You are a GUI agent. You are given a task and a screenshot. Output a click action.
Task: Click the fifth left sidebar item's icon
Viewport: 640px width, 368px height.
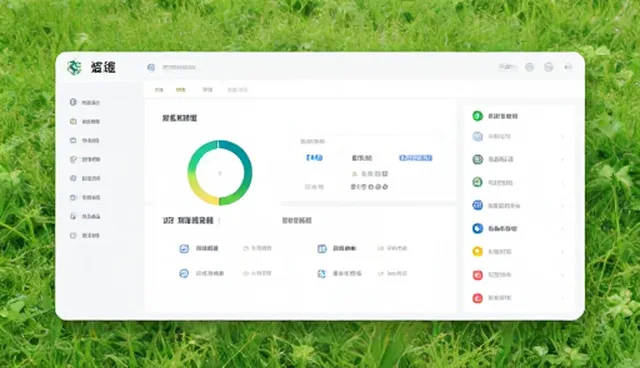click(73, 178)
